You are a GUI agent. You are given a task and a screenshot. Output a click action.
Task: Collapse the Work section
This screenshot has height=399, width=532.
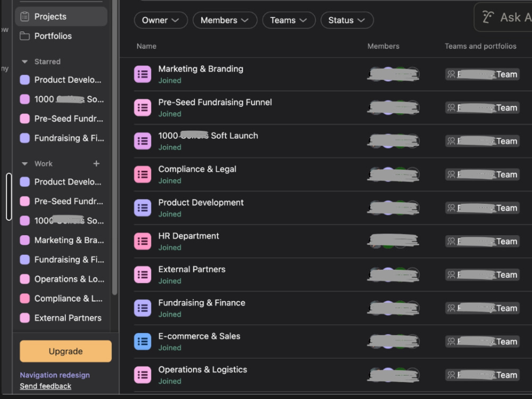pos(24,164)
